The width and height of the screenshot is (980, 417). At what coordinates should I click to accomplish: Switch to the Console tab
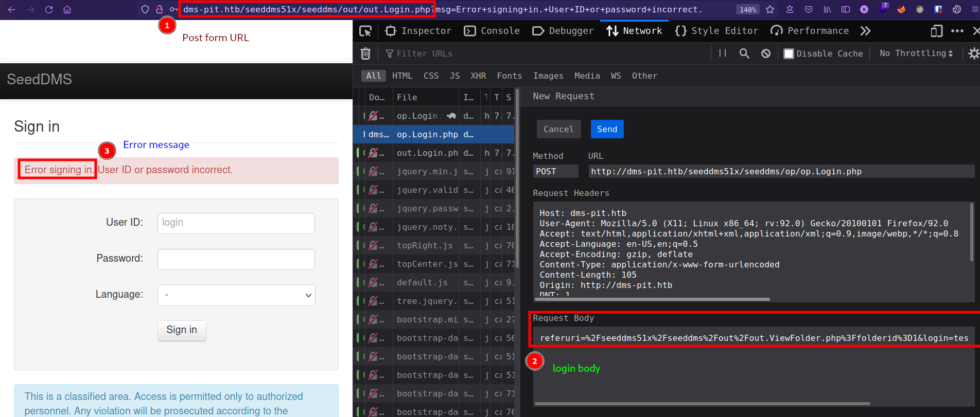click(x=492, y=31)
